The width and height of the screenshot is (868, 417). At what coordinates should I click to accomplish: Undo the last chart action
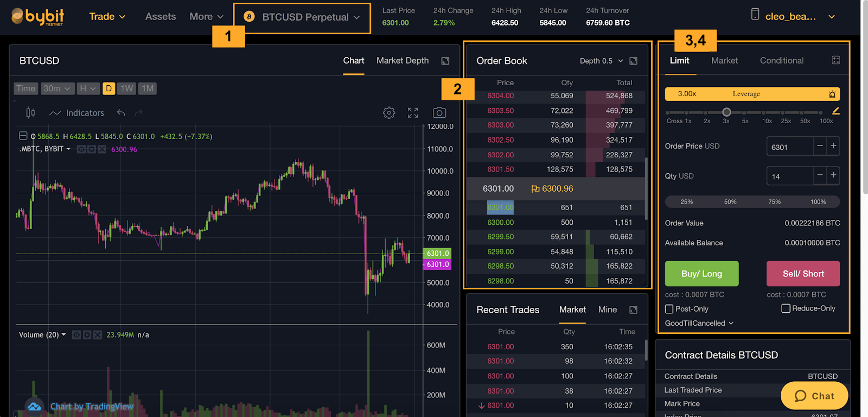coord(121,112)
